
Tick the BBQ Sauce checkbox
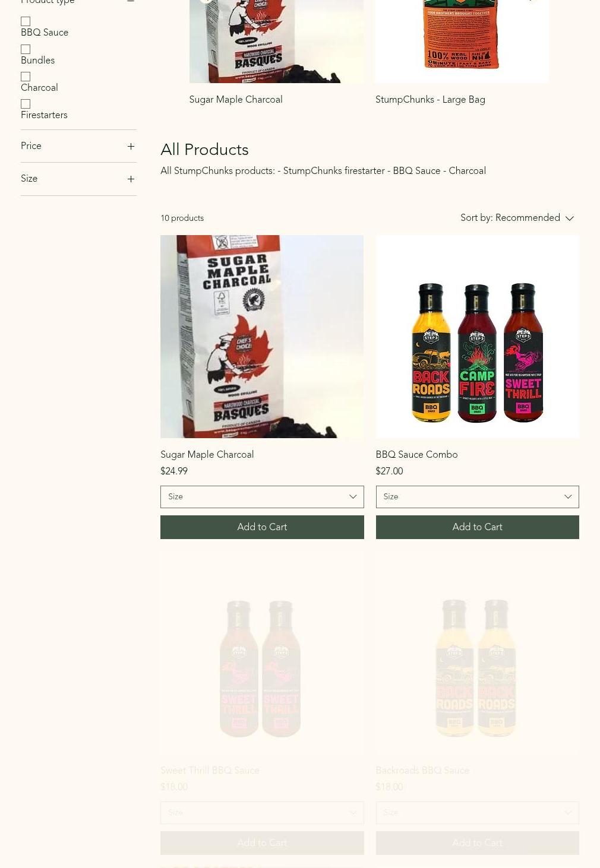coord(26,21)
